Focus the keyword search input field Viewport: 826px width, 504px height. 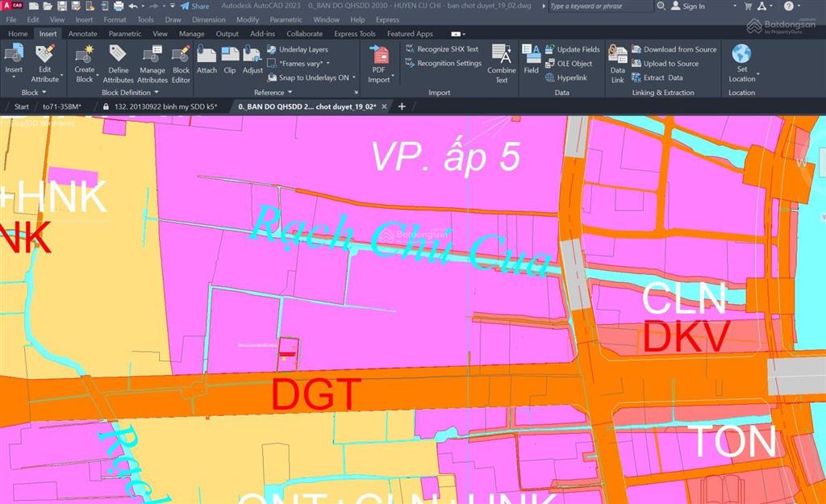600,6
